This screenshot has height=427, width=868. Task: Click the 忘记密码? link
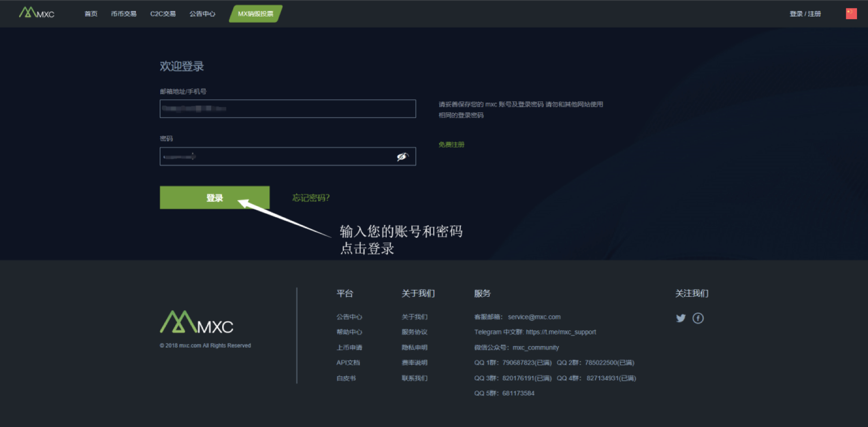311,198
